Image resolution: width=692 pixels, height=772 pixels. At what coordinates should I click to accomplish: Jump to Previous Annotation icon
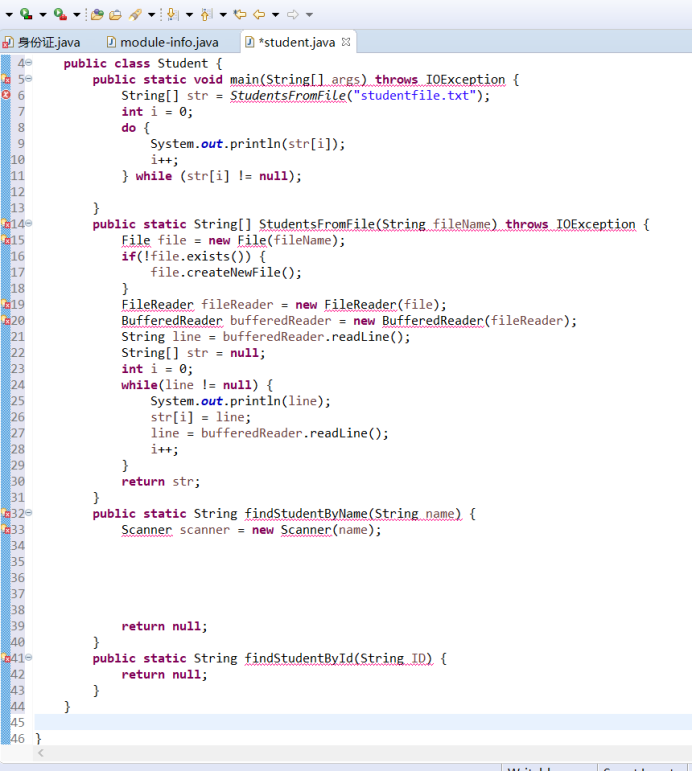click(206, 14)
